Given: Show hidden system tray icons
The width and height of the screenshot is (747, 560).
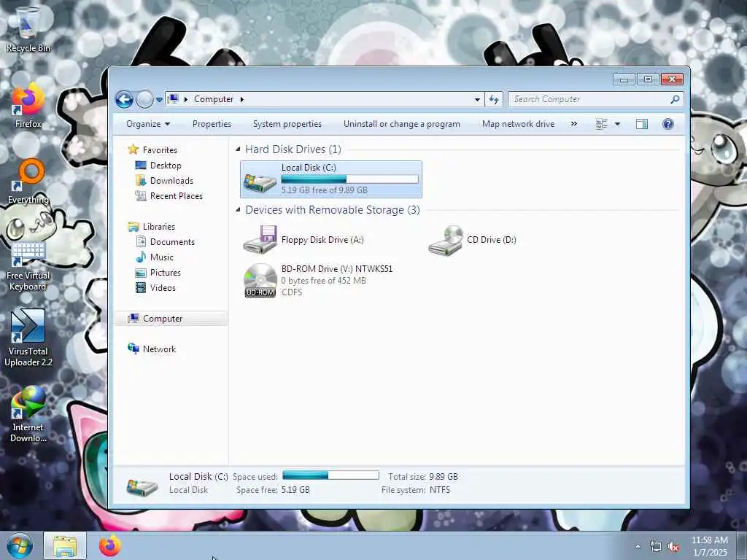Looking at the screenshot, I should pos(638,547).
